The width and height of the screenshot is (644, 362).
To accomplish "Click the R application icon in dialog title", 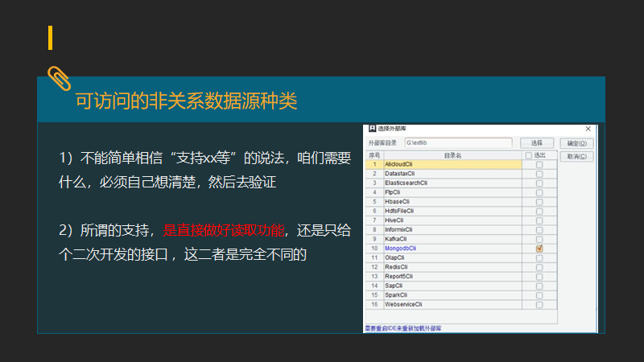I will coord(372,129).
